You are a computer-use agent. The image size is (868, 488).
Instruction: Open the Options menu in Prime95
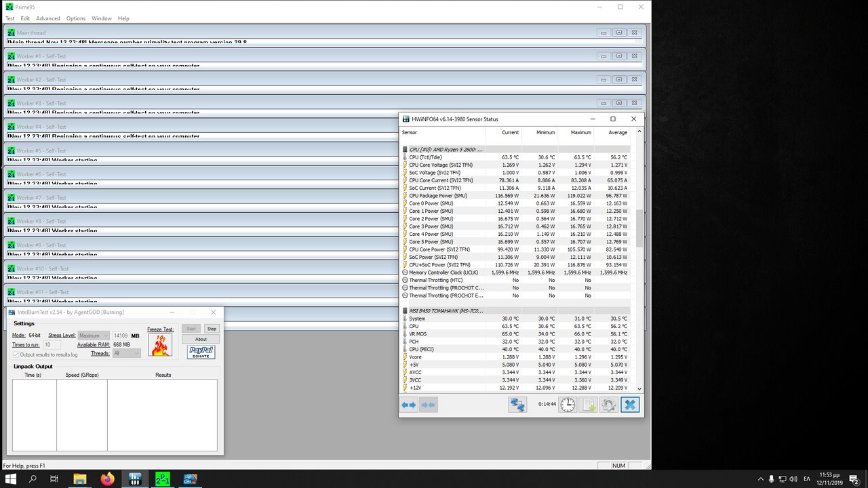click(x=76, y=18)
